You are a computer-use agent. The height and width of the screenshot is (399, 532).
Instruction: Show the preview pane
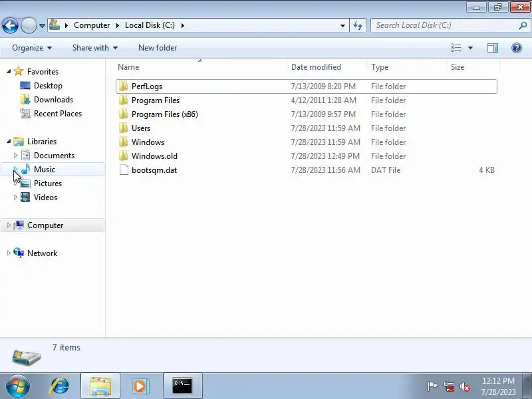pyautogui.click(x=493, y=48)
